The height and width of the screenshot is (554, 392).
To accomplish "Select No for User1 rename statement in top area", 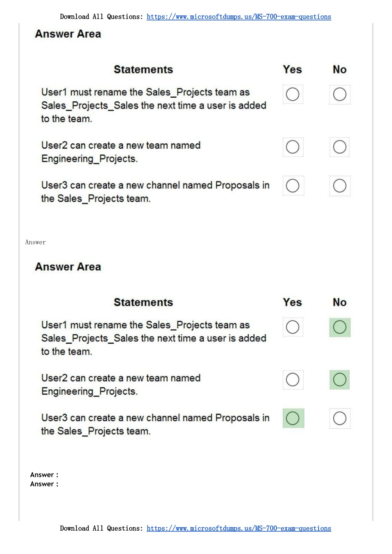I will click(x=340, y=94).
